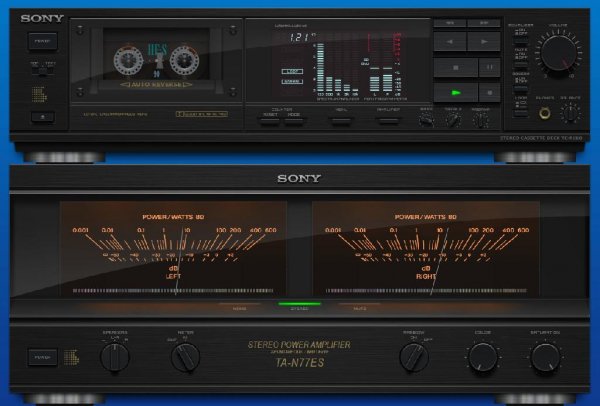Select the green-lit Stereo mode indicator
The height and width of the screenshot is (406, 600).
[x=300, y=306]
